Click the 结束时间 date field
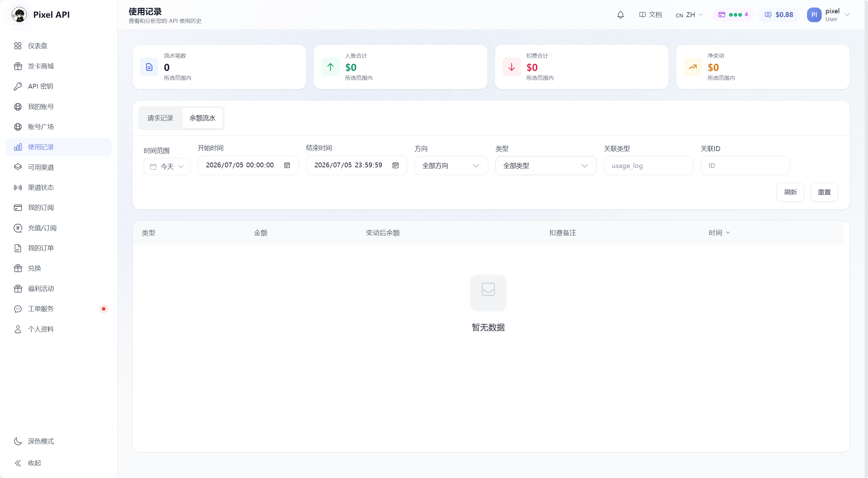This screenshot has width=868, height=478. pyautogui.click(x=357, y=165)
